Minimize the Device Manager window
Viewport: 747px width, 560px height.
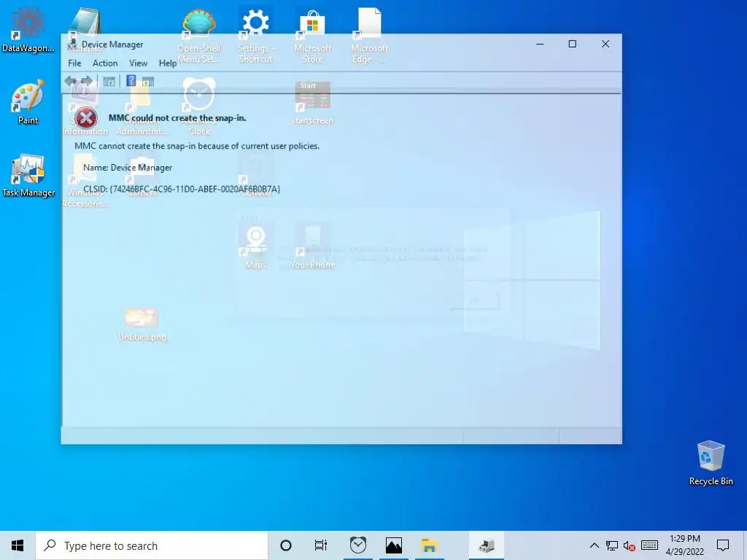coord(540,44)
